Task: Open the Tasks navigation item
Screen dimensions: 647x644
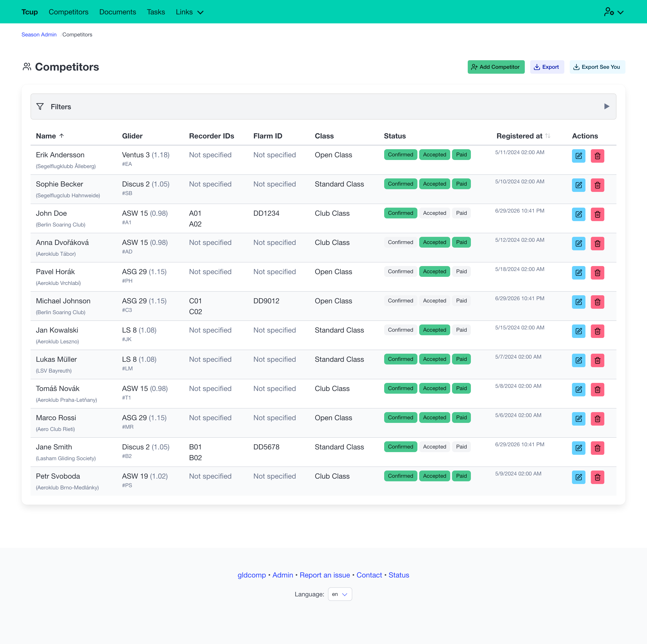Action: pyautogui.click(x=156, y=12)
